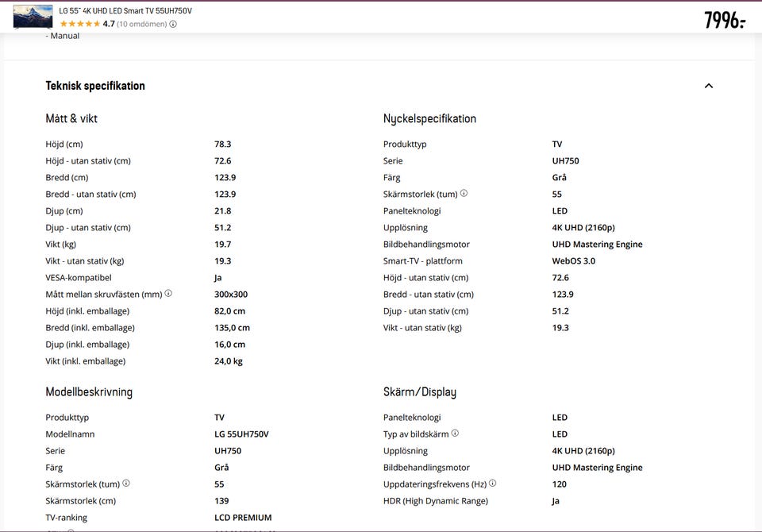Click UHD Mastering Engine in Nyckelspecifikation
The height and width of the screenshot is (532, 762).
coord(597,244)
